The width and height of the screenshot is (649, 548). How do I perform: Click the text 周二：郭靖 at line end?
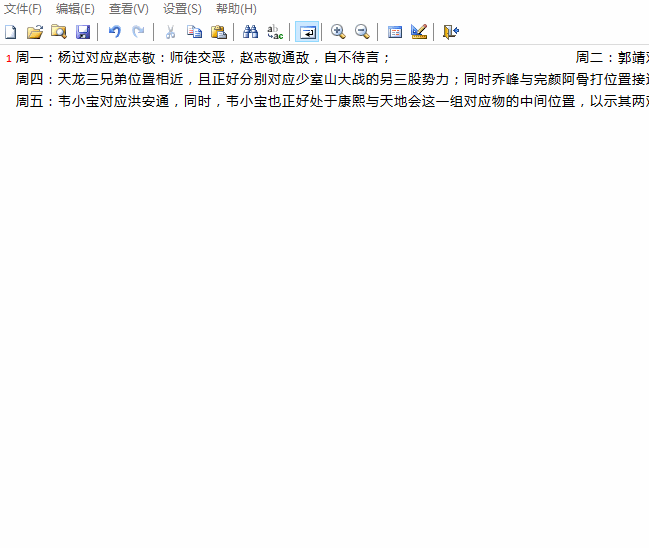point(612,58)
